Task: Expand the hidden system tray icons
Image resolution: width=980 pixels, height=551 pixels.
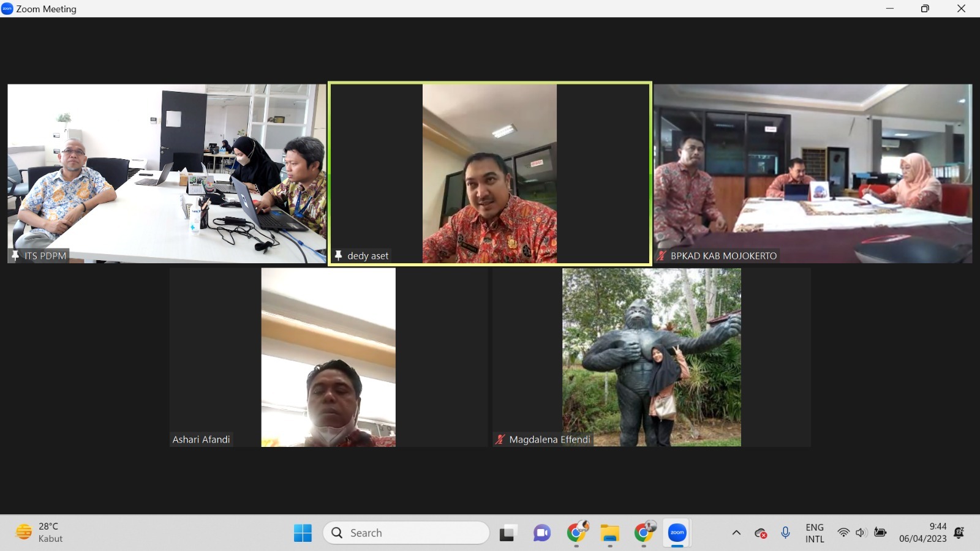Action: pyautogui.click(x=736, y=533)
